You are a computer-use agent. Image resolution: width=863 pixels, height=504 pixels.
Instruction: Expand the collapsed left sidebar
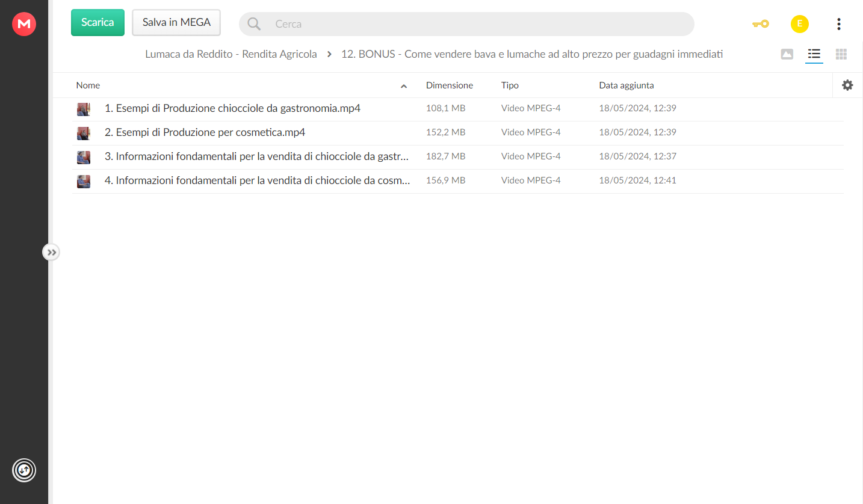point(51,252)
